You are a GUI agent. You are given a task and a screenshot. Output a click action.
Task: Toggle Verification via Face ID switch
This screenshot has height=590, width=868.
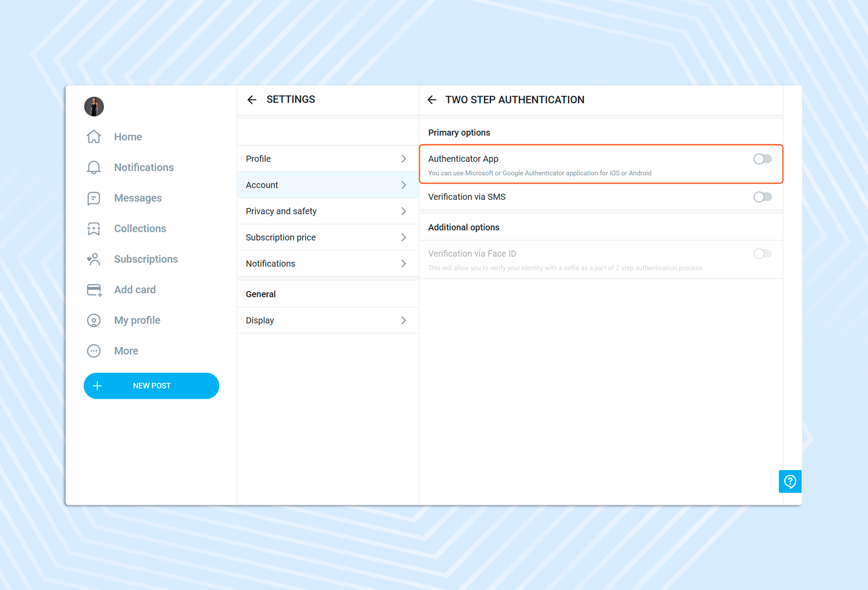point(762,254)
